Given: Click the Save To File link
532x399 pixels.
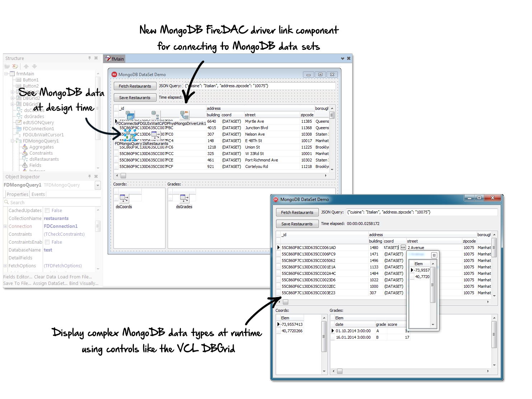Looking at the screenshot, I should (17, 283).
